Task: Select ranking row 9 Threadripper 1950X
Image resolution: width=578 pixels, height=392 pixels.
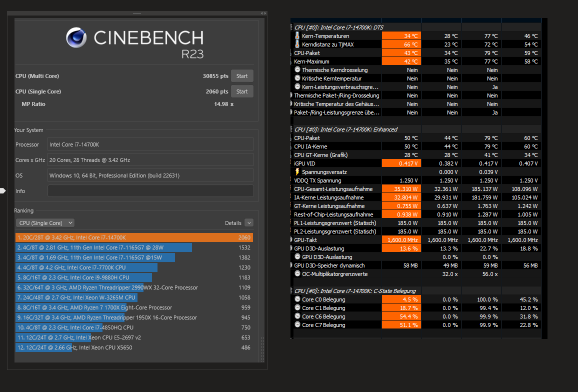Action: point(134,317)
